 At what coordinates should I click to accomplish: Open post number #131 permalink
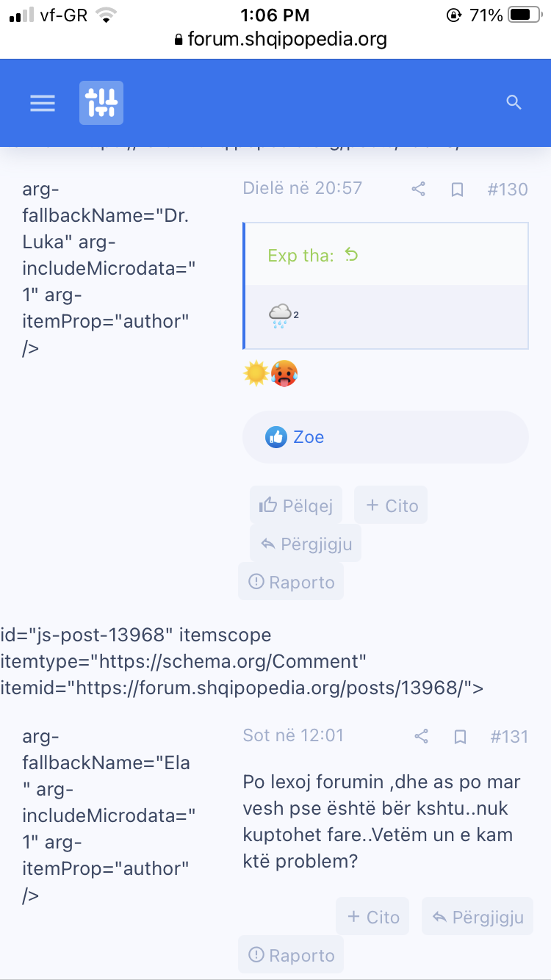tap(509, 736)
